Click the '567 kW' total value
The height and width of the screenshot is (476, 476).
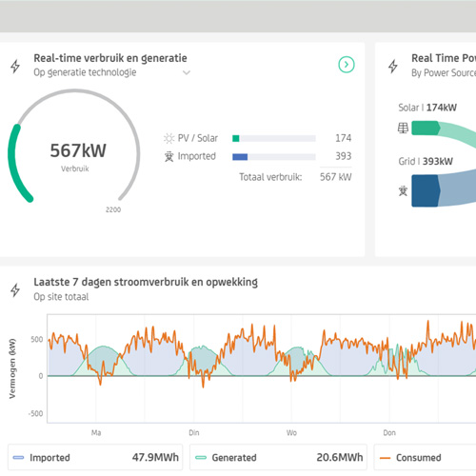point(335,177)
